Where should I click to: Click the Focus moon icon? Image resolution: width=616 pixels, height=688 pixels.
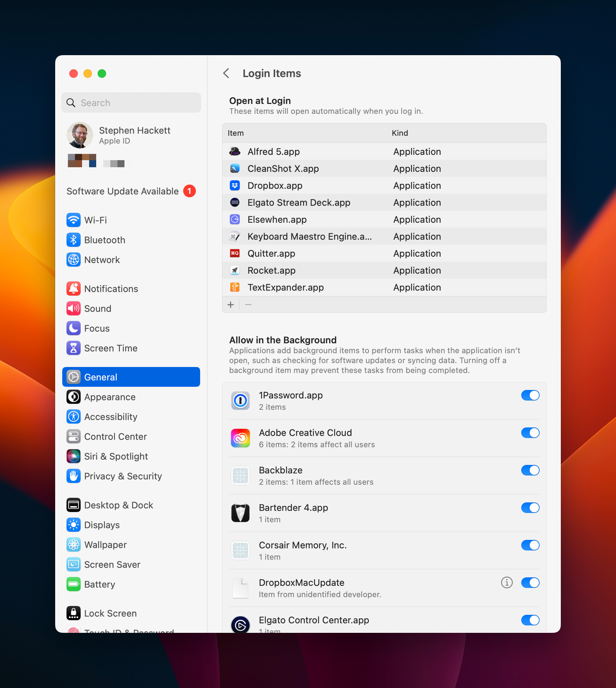[x=74, y=328]
